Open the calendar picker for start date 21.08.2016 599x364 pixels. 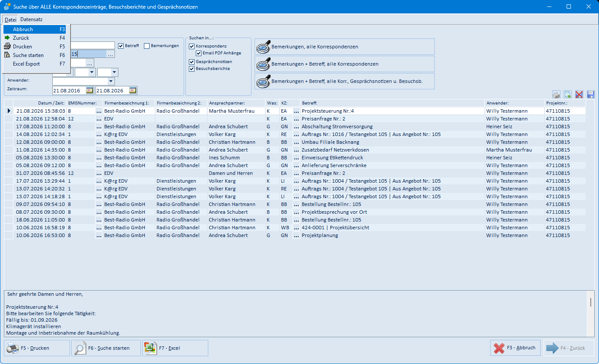(89, 90)
